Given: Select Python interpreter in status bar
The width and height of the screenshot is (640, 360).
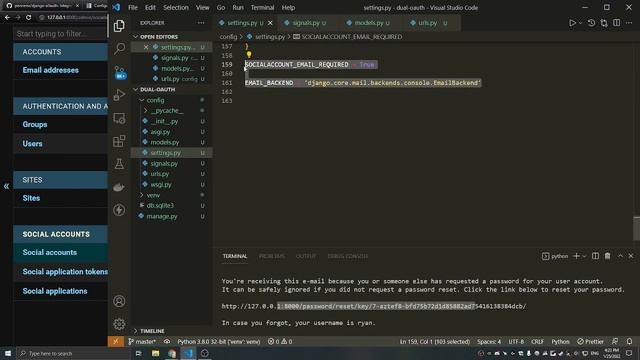Looking at the screenshot, I should pos(219,341).
